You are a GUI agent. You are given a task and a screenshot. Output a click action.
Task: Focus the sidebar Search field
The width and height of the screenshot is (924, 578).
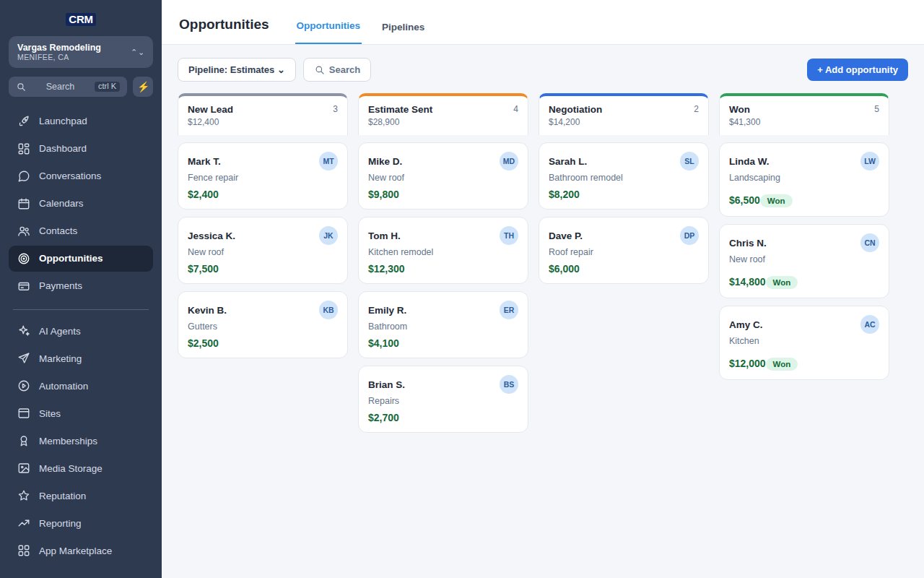click(x=68, y=87)
